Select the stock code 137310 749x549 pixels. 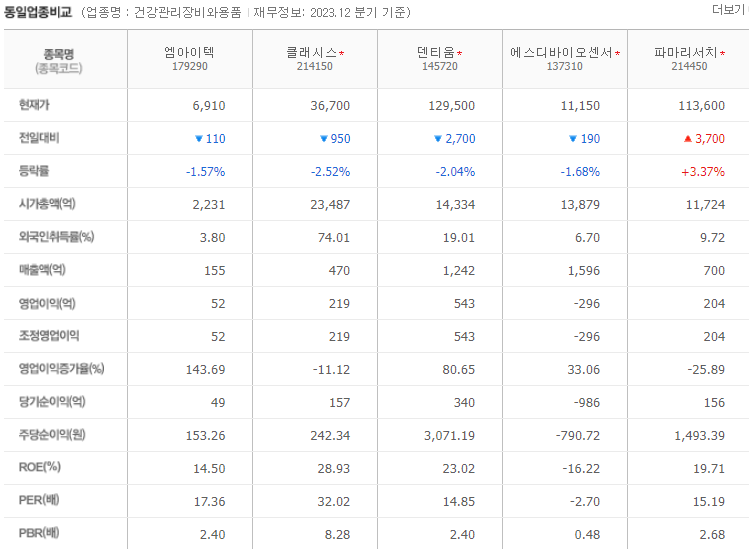(x=565, y=66)
